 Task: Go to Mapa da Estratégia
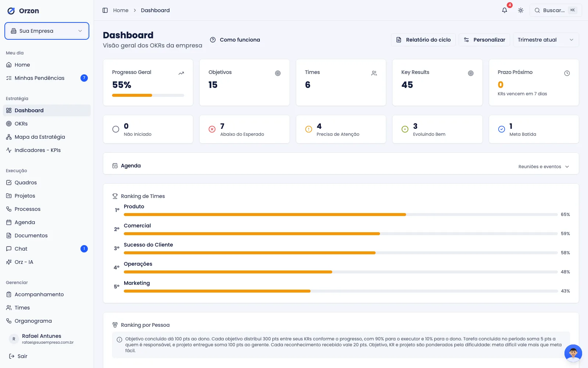(x=47, y=137)
